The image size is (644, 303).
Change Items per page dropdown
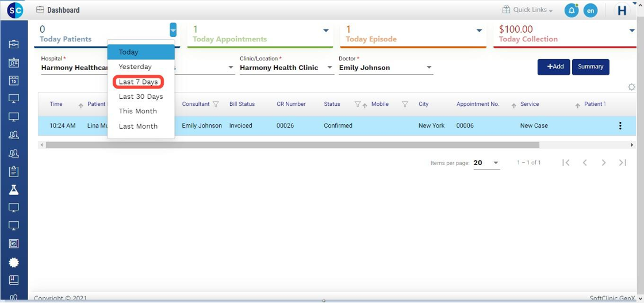pyautogui.click(x=486, y=163)
